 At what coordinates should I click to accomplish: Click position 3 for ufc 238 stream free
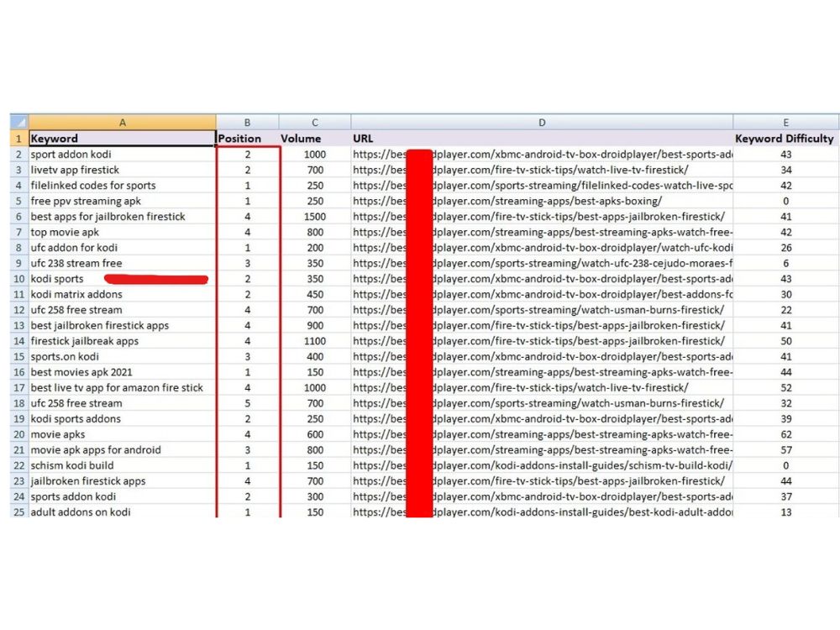point(248,263)
